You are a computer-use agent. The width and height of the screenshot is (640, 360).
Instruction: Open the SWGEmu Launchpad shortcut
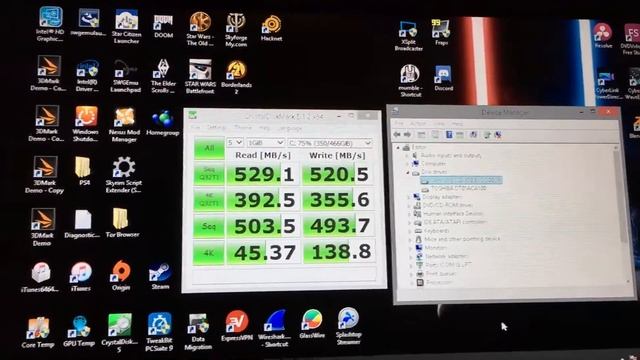tap(126, 76)
